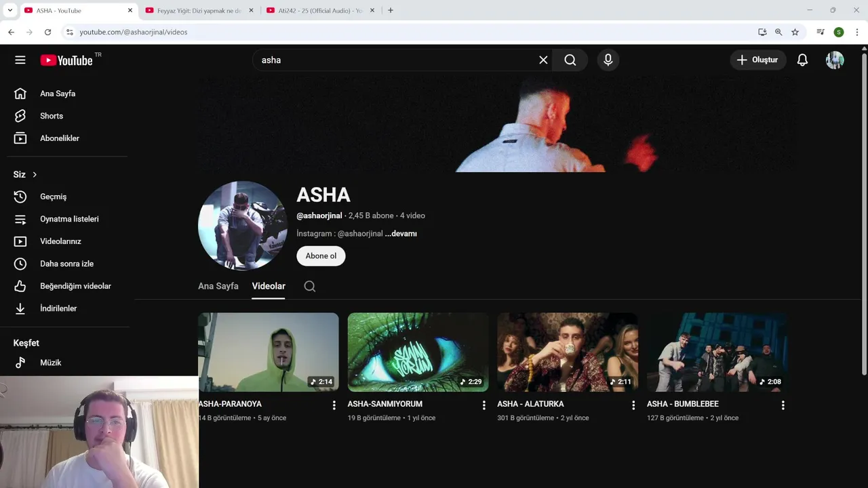This screenshot has width=868, height=488.
Task: Click the Oluştur create button
Action: tap(758, 60)
